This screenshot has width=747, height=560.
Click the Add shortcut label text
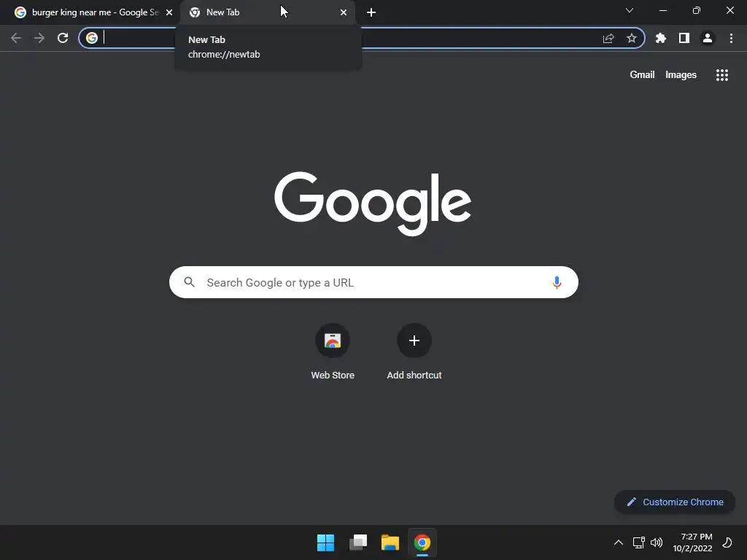pos(414,376)
